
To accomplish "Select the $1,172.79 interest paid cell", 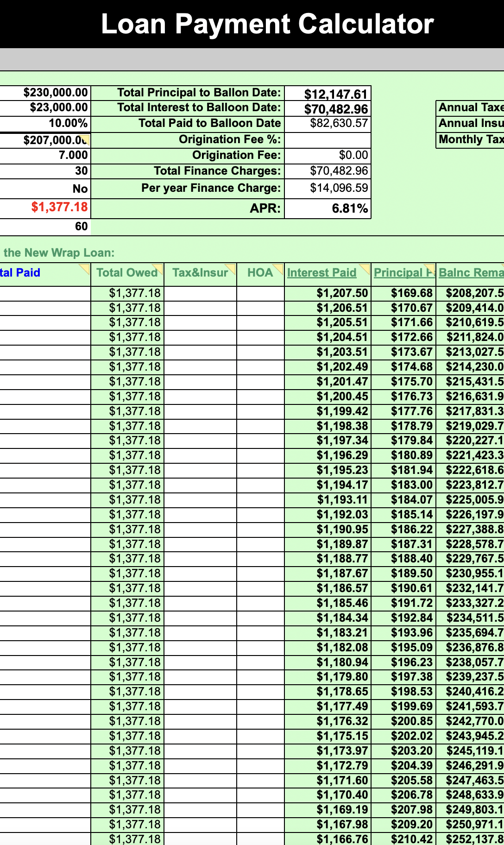I will 328,765.
